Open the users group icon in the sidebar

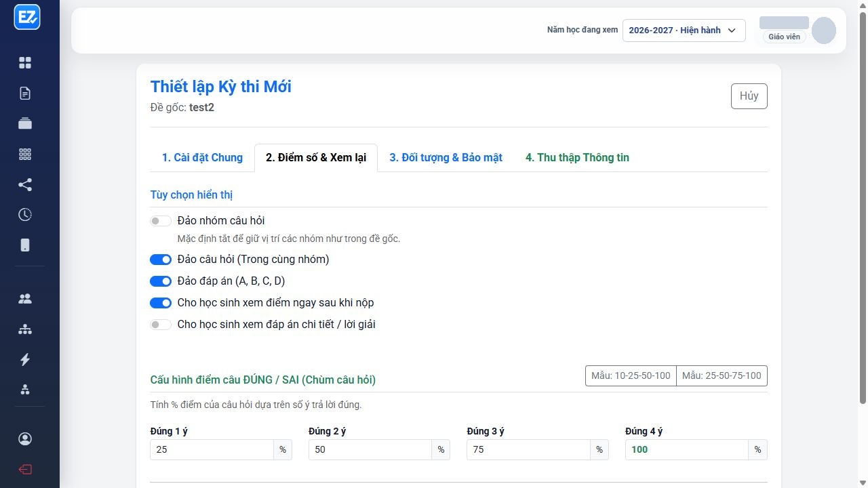[25, 299]
